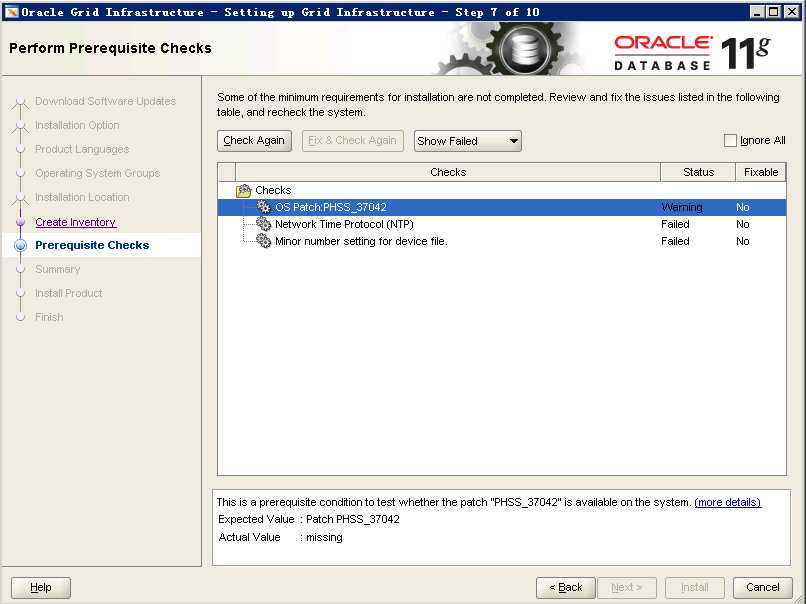Screen dimensions: 806x604
Task: Click the Back button
Action: [565, 587]
